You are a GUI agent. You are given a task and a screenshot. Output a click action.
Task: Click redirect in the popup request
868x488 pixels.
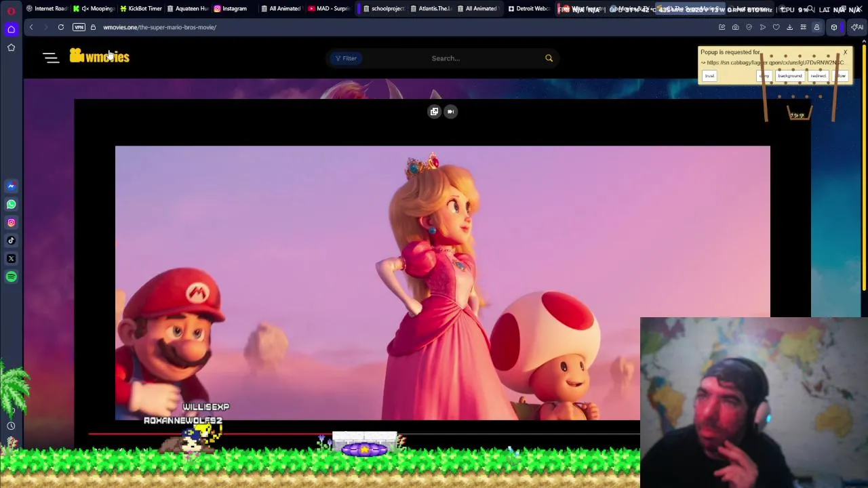(x=818, y=76)
